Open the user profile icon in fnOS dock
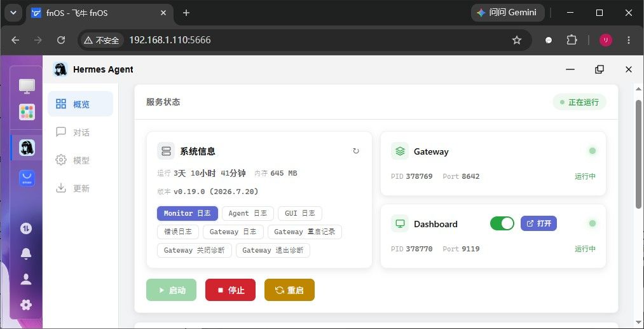This screenshot has width=644, height=329. pos(26,279)
